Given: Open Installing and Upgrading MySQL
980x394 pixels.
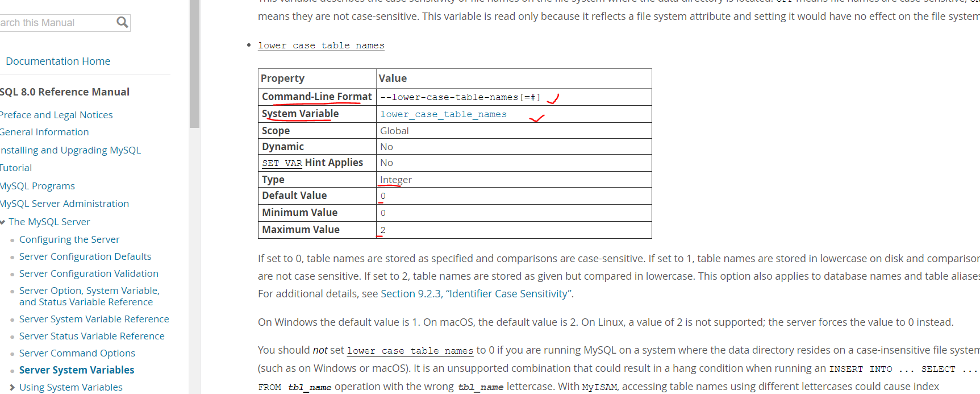Looking at the screenshot, I should (x=70, y=150).
